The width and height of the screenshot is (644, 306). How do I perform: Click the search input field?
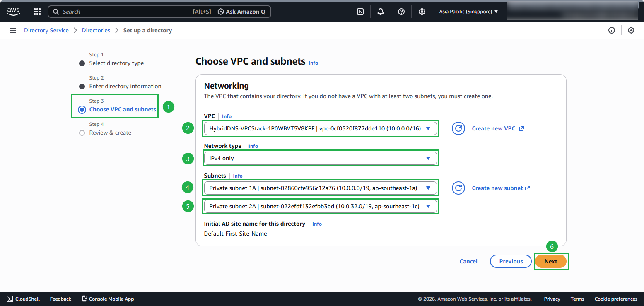[124, 12]
